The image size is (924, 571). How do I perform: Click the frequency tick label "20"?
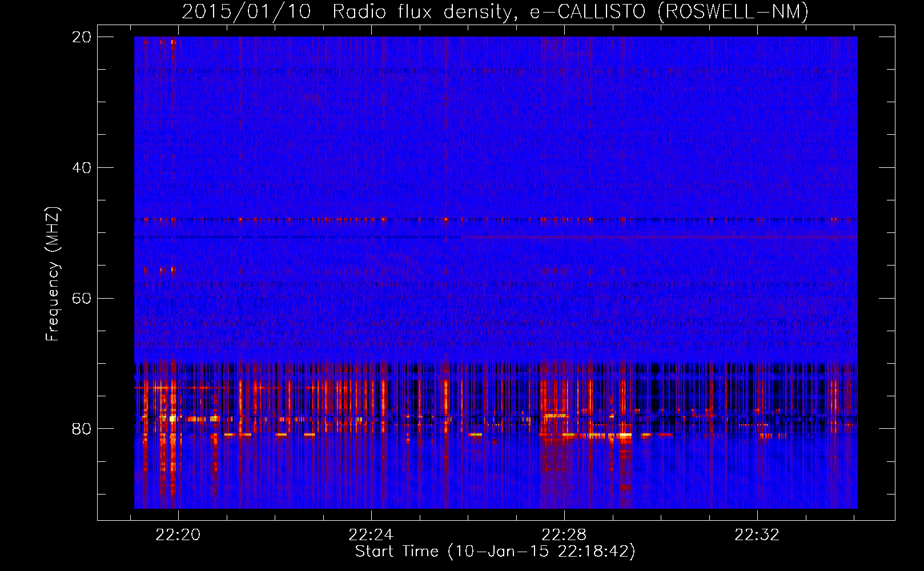(x=82, y=37)
